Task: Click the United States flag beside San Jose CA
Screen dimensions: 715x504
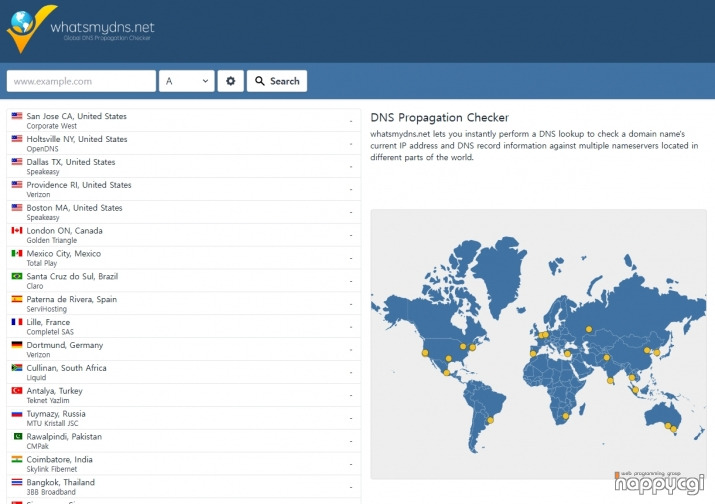Action: point(17,116)
